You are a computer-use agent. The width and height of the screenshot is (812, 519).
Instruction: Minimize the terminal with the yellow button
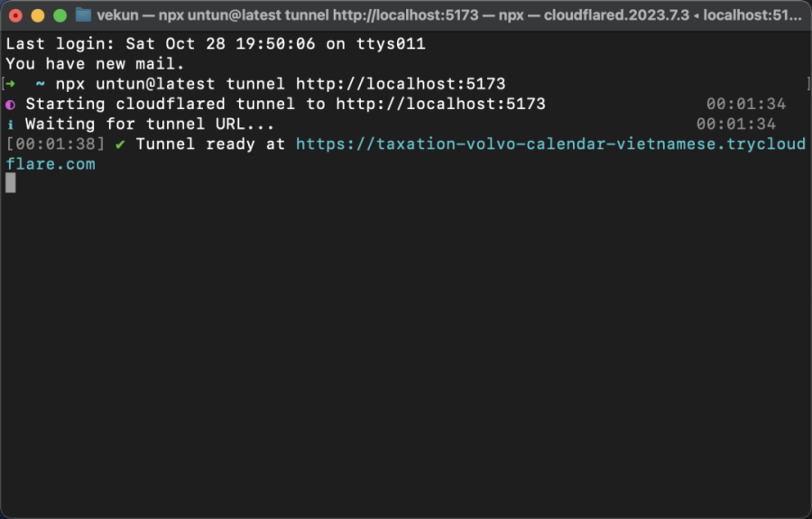pos(38,15)
